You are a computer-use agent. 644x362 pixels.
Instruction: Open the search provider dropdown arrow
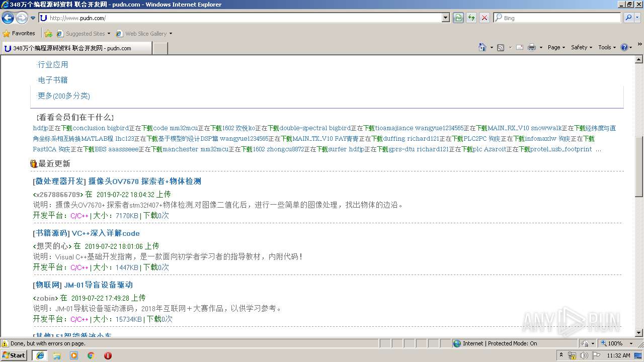point(638,18)
